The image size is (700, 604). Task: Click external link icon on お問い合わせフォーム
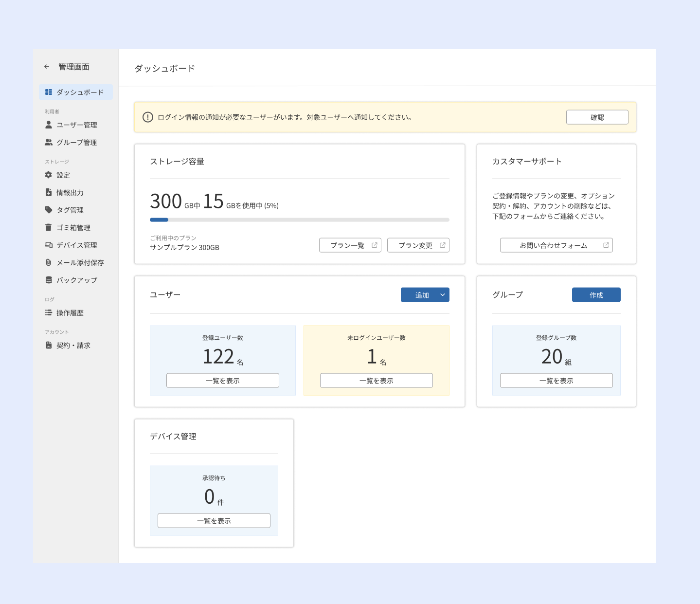point(606,245)
